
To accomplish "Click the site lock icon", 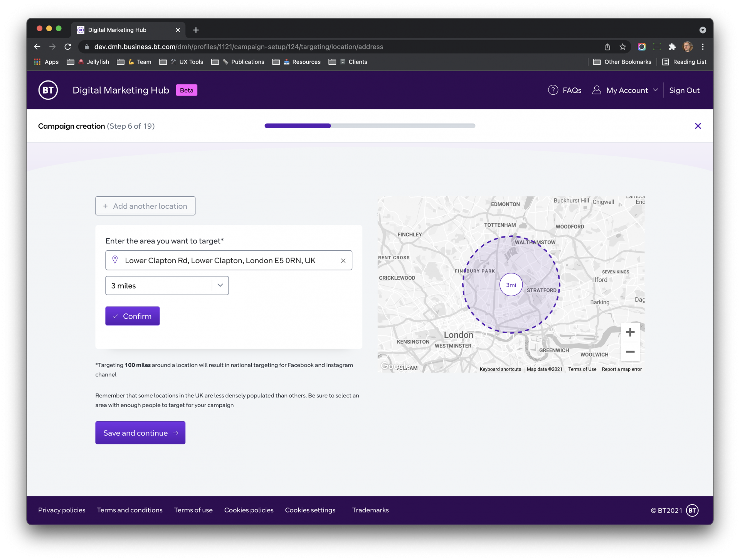I will click(x=87, y=47).
